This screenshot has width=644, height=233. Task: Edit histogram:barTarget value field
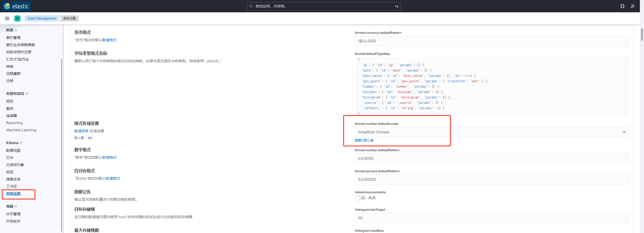492,218
